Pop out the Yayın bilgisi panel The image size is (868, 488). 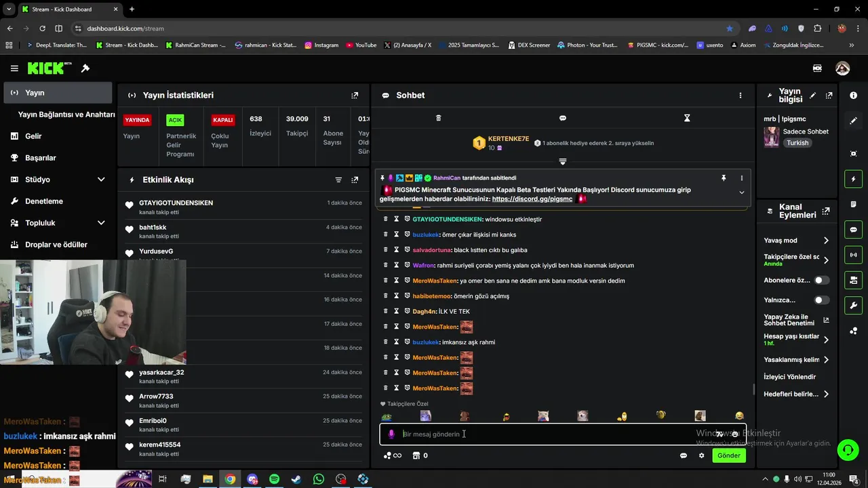(829, 96)
